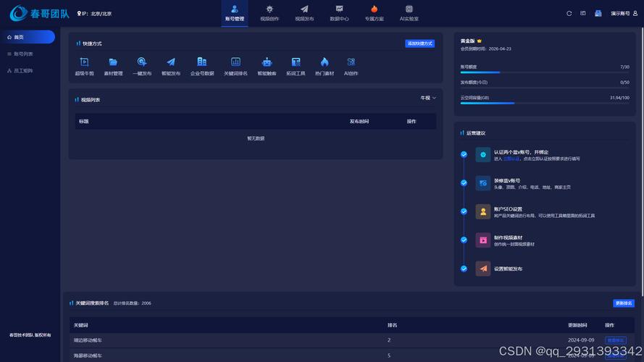Open the 超级牛剪 video editor shortcut
Screen dimensions: 644x362
point(84,63)
